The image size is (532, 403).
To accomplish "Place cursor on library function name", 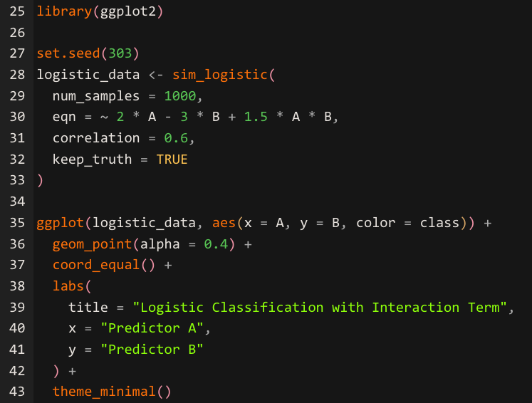I will tap(64, 11).
